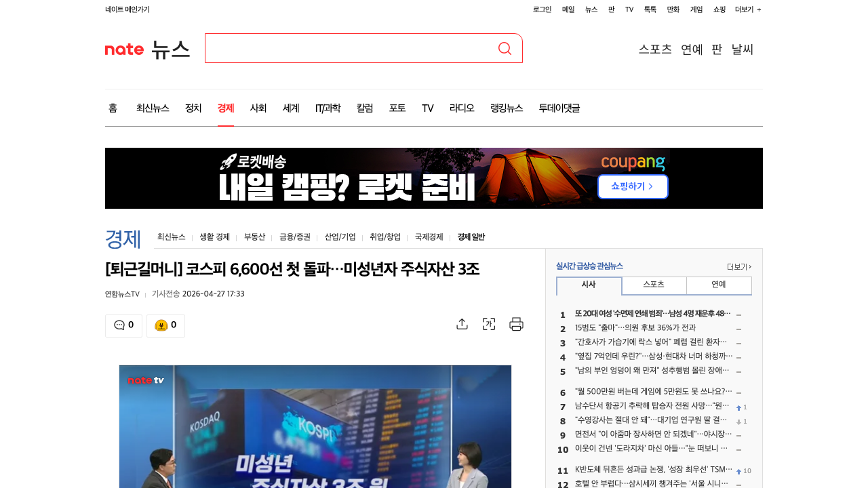Click the 연합뉴스TV source label
This screenshot has height=488, width=868.
click(x=122, y=294)
